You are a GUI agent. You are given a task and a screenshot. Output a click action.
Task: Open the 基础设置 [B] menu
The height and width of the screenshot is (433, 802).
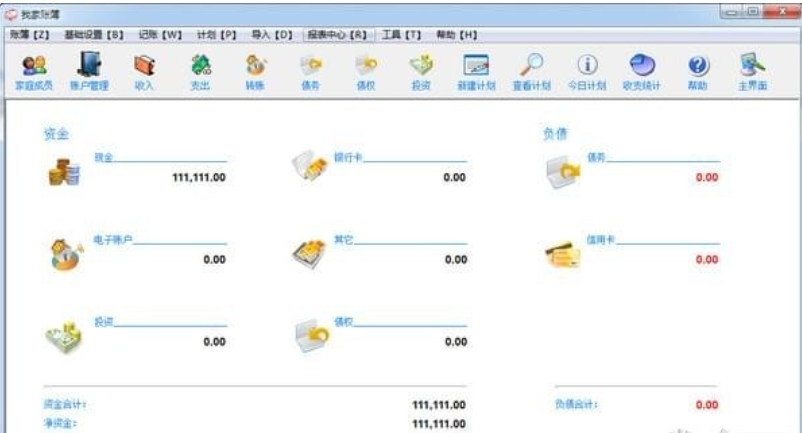[x=93, y=35]
